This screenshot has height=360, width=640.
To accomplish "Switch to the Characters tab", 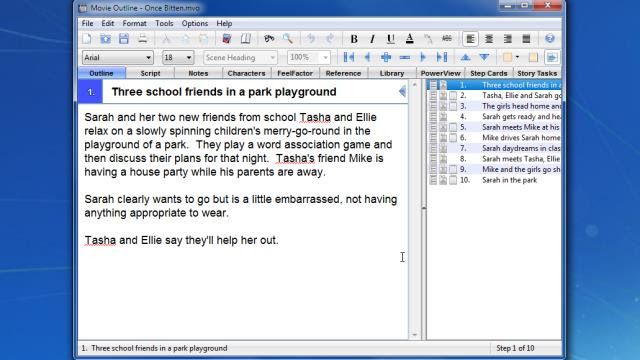I will (x=246, y=73).
